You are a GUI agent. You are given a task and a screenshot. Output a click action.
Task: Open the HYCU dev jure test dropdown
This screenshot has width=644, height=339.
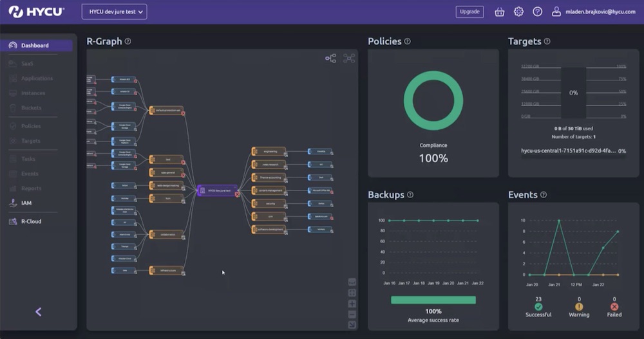tap(114, 12)
